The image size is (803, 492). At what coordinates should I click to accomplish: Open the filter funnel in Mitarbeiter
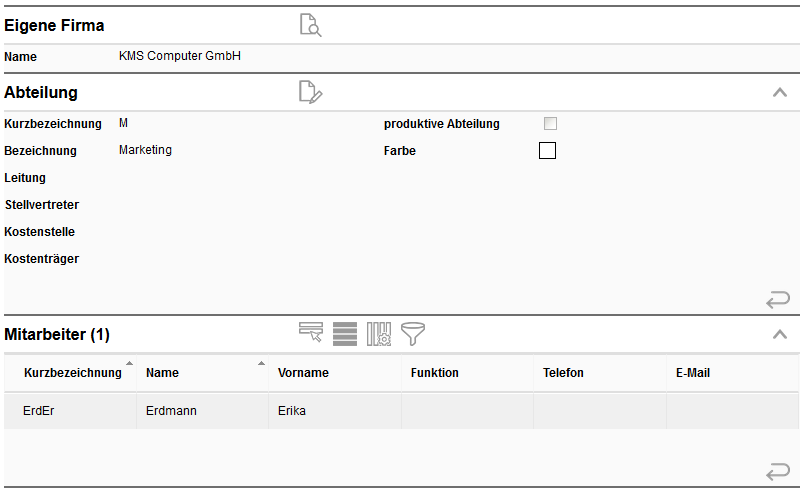point(412,334)
